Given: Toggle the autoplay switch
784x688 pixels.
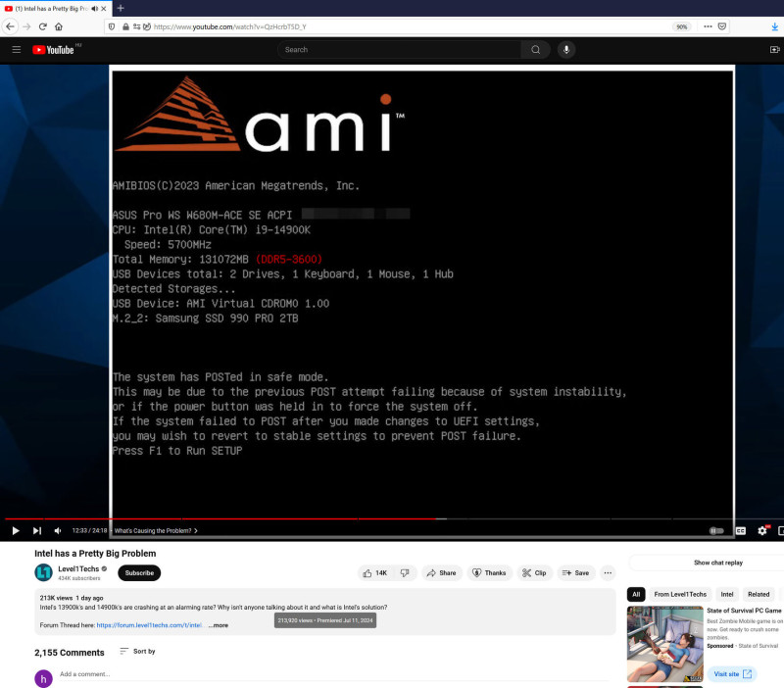Looking at the screenshot, I should click(716, 530).
